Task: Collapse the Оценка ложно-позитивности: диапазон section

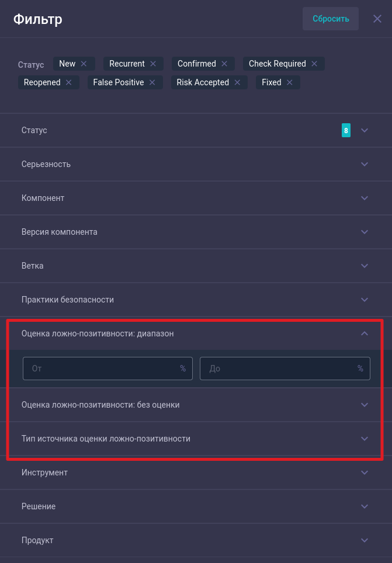Action: [x=365, y=333]
